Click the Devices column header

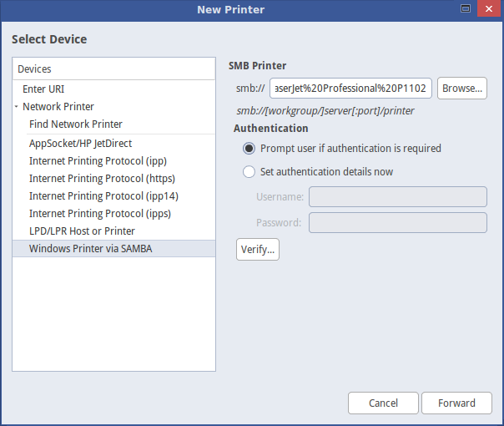coord(113,69)
